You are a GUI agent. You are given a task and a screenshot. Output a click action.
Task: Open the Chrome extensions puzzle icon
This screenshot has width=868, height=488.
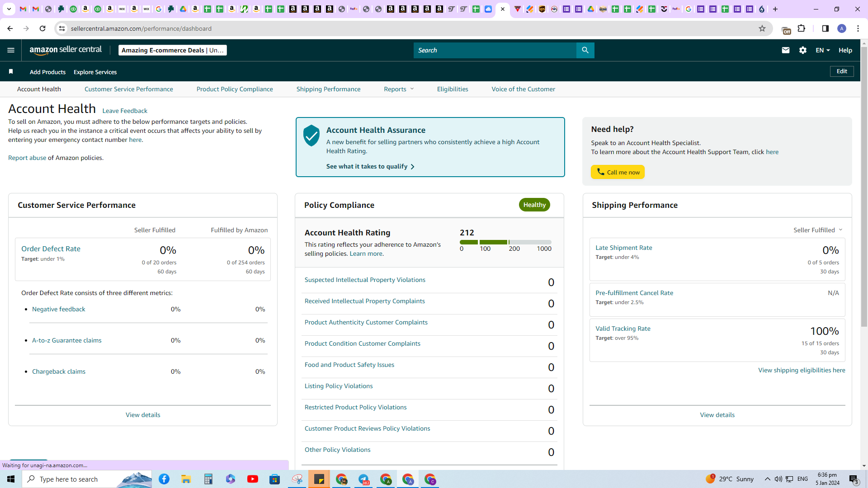(x=802, y=28)
